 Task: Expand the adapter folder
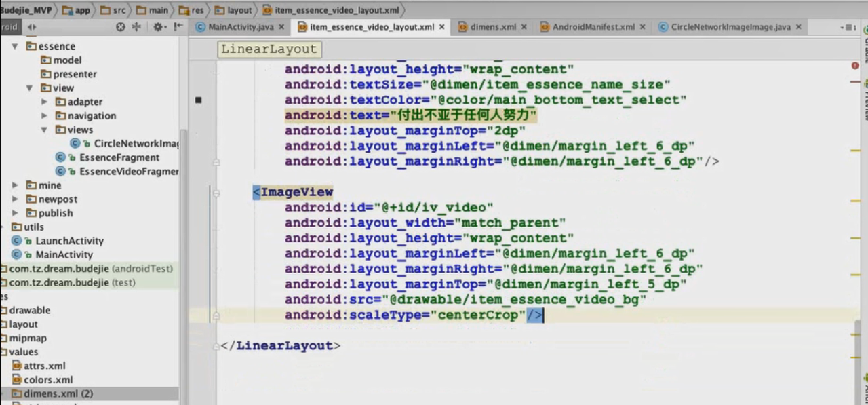point(44,102)
